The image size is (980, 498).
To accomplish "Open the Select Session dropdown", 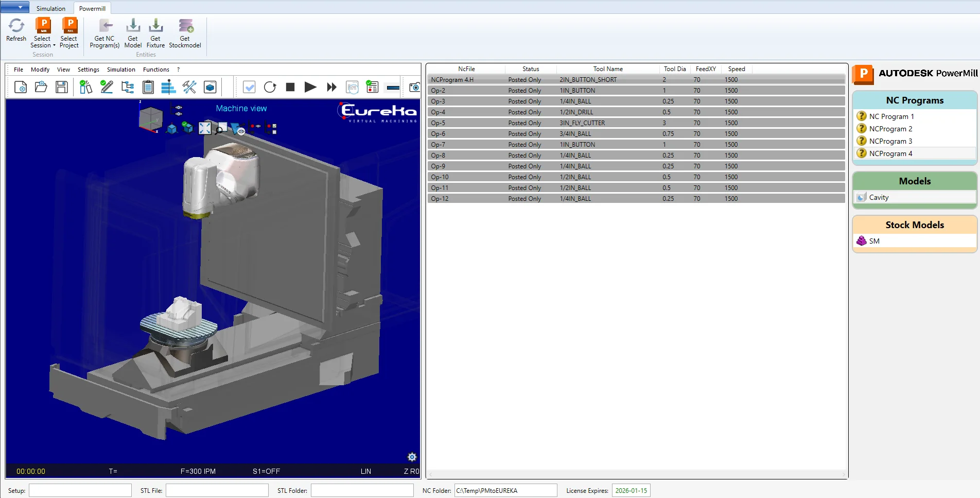I will (x=43, y=33).
